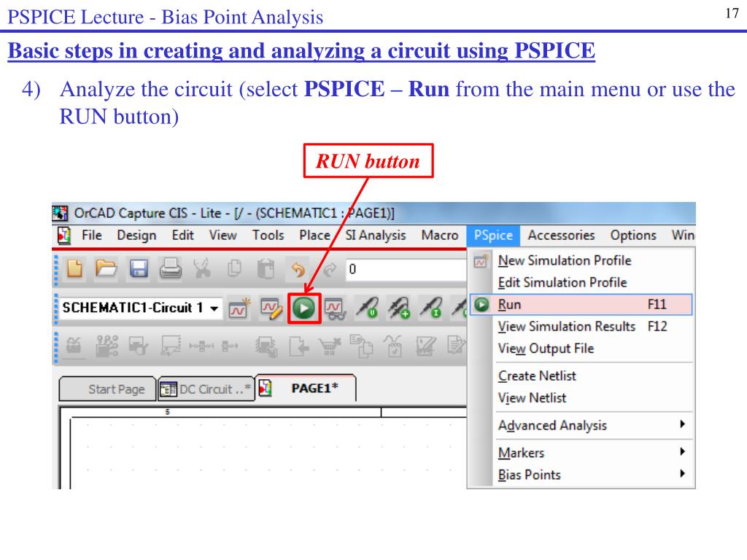Open the SCHEMATIC1-Circuit 1 profile dropdown
Screen dimensions: 747x560
(x=215, y=308)
